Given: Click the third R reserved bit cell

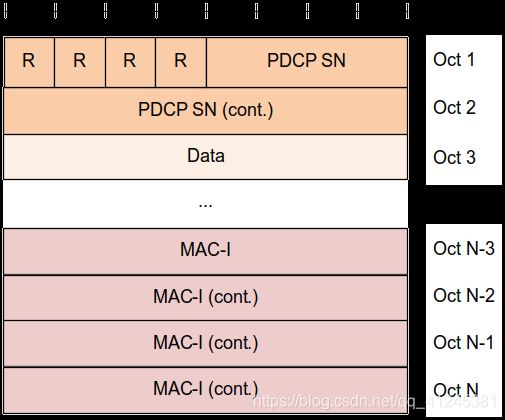Looking at the screenshot, I should click(130, 62).
